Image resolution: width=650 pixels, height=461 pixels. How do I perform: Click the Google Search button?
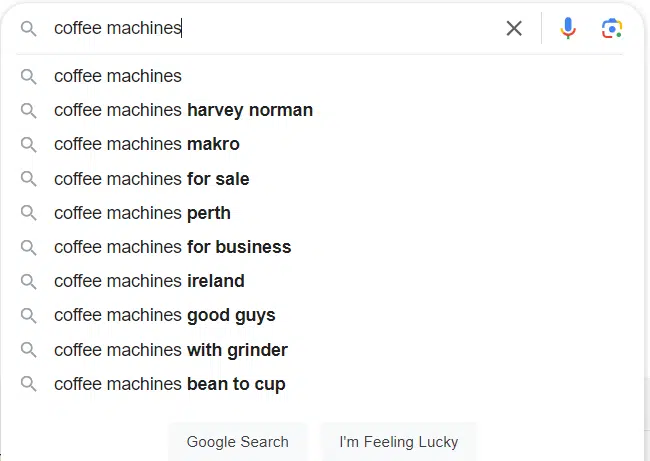coord(238,442)
